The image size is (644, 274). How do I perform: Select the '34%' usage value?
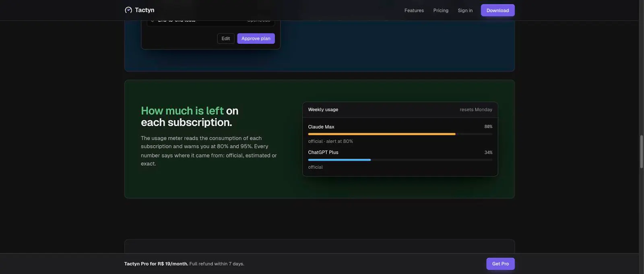coord(488,152)
